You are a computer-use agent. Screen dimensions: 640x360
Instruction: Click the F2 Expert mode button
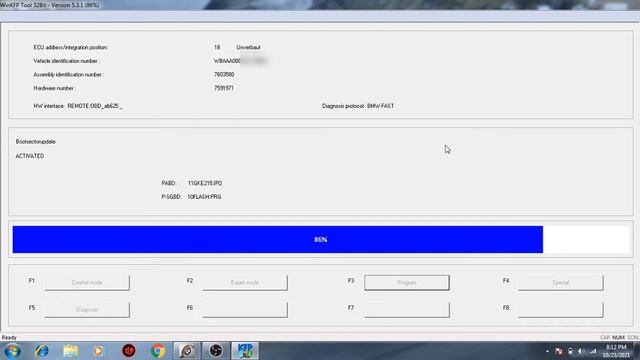(x=245, y=282)
